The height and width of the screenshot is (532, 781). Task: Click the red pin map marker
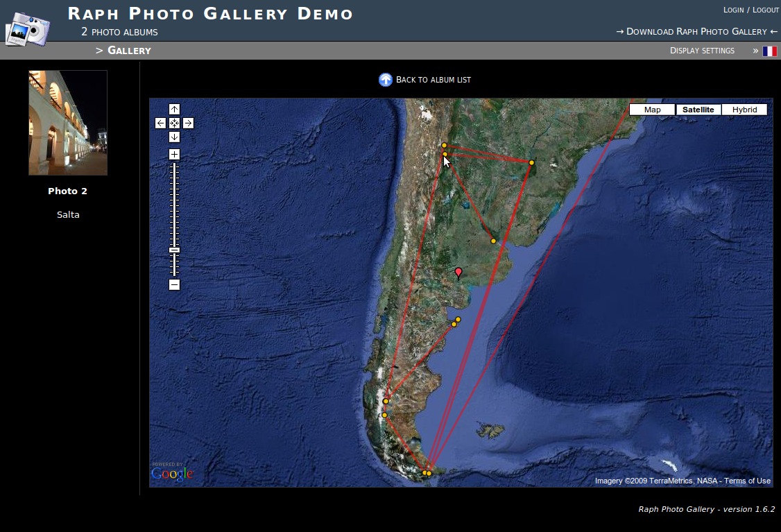point(458,272)
